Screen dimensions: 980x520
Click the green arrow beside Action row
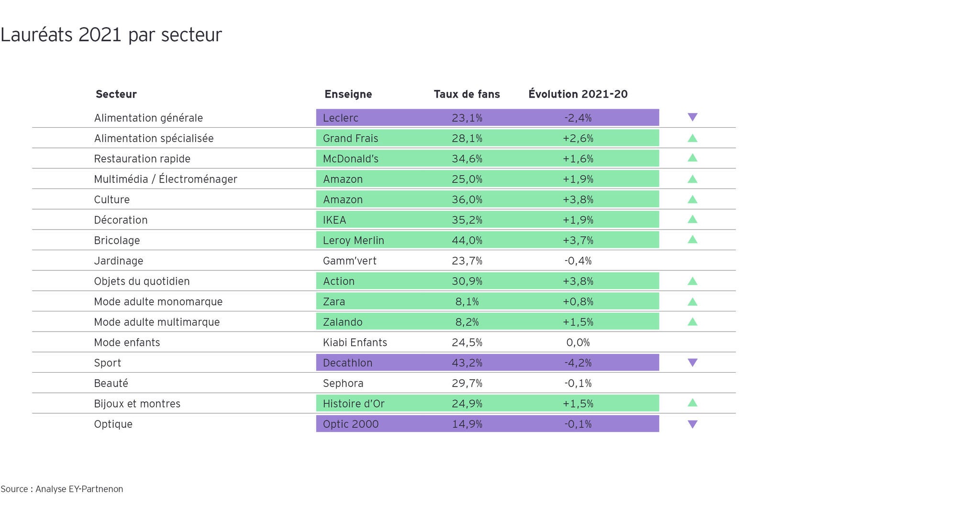coord(692,281)
